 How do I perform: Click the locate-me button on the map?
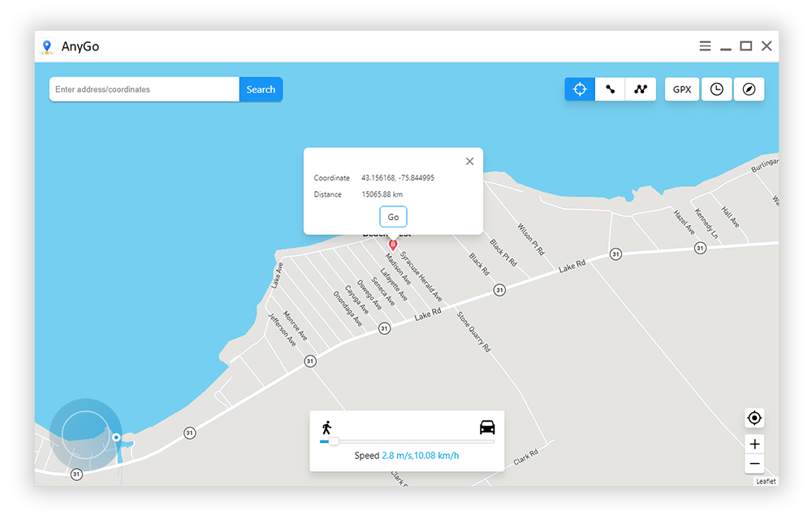(754, 418)
